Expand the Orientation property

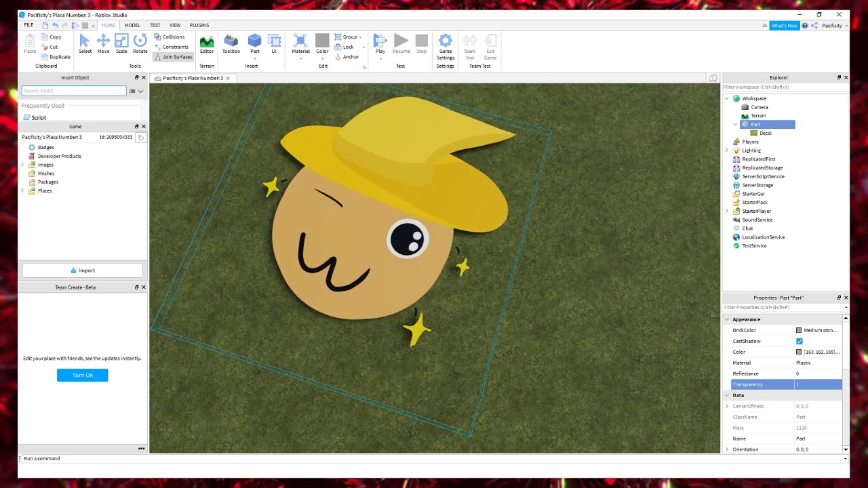[727, 449]
